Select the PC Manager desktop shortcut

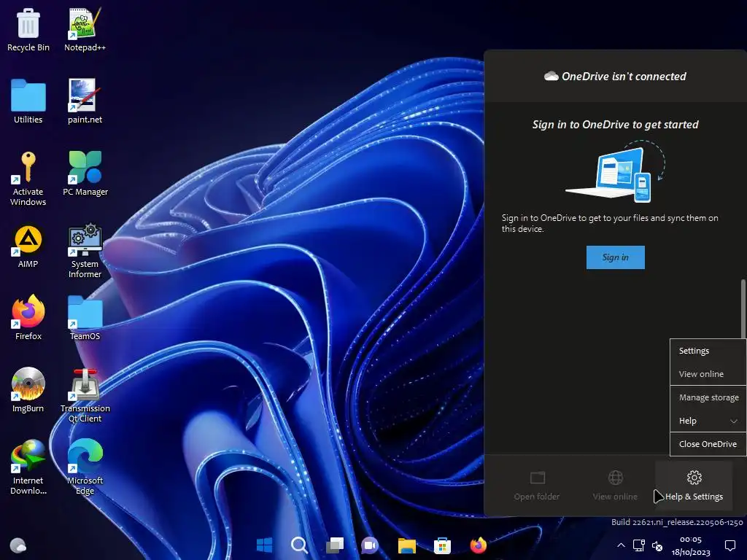click(x=85, y=174)
